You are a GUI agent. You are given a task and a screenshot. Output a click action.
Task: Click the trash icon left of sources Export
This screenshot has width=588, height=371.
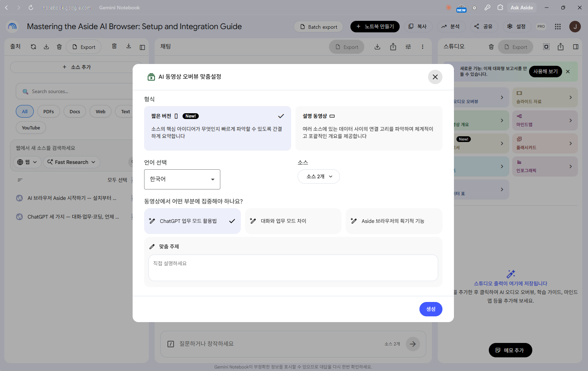click(59, 47)
